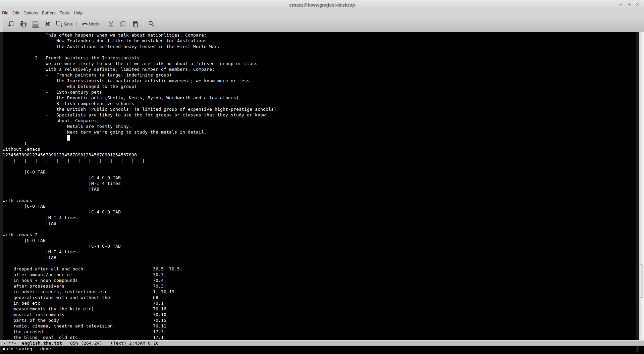The height and width of the screenshot is (354, 644).
Task: Open a file with the Open toolbar icon
Action: 23,24
